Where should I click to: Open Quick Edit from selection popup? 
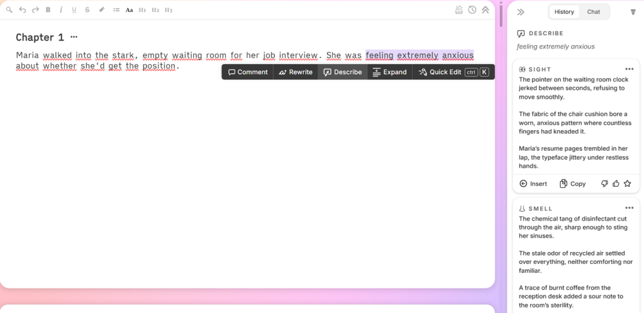[453, 72]
